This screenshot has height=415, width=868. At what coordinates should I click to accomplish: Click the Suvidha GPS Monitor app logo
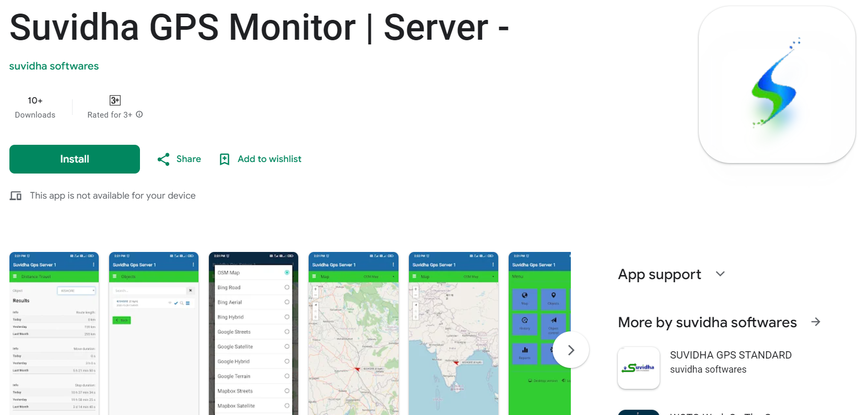(x=777, y=85)
